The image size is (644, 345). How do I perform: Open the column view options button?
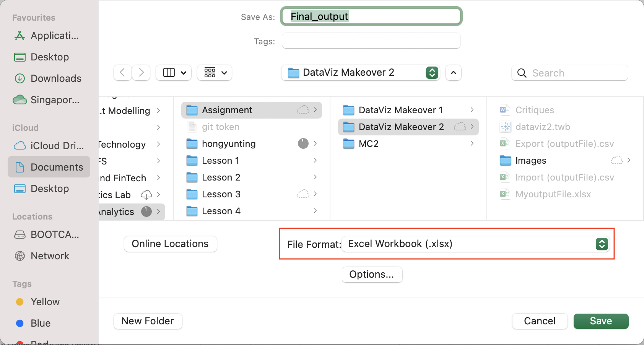pyautogui.click(x=174, y=73)
